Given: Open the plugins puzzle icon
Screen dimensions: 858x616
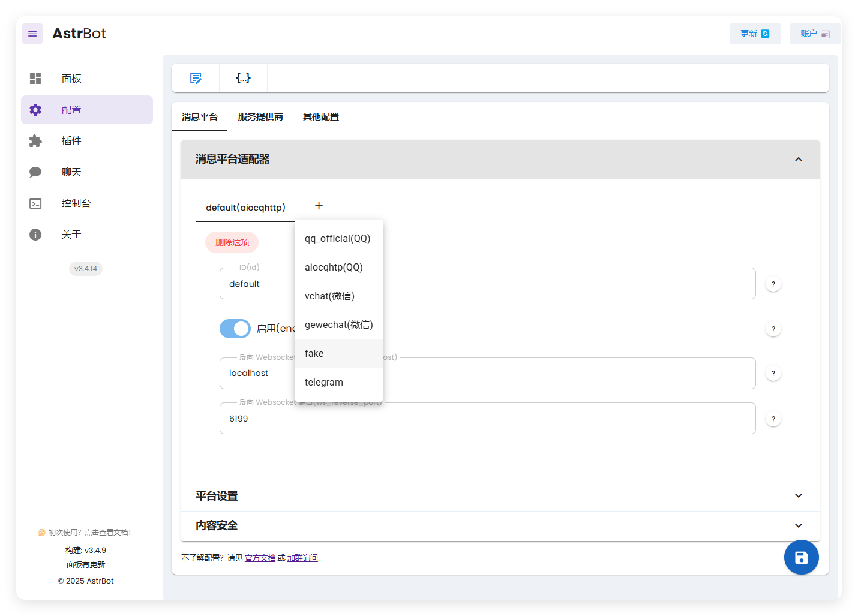Looking at the screenshot, I should (35, 141).
